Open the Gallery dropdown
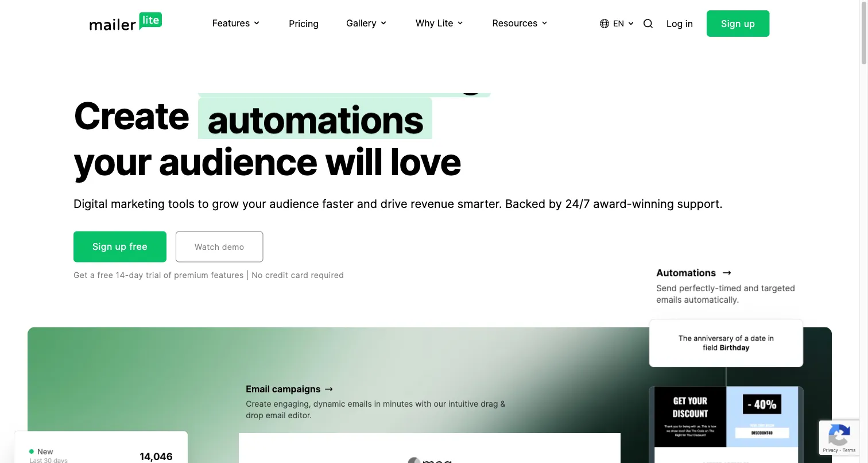The height and width of the screenshot is (463, 868). tap(366, 23)
